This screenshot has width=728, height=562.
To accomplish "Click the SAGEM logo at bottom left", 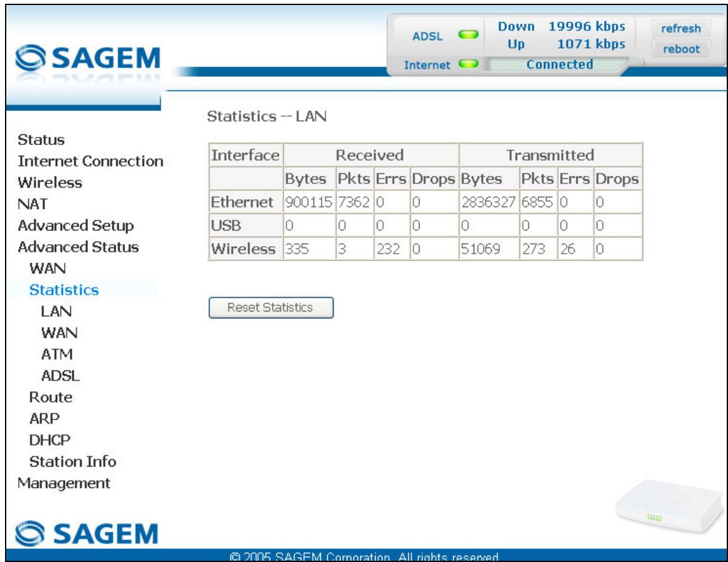I will click(x=87, y=533).
